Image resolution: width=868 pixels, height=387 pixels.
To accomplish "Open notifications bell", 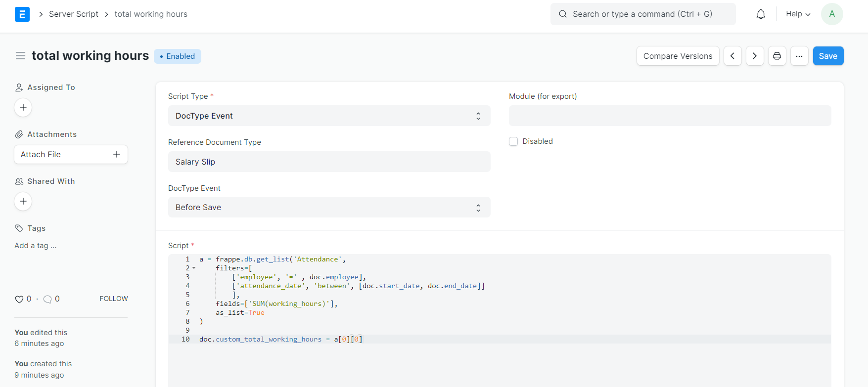I will pos(761,14).
